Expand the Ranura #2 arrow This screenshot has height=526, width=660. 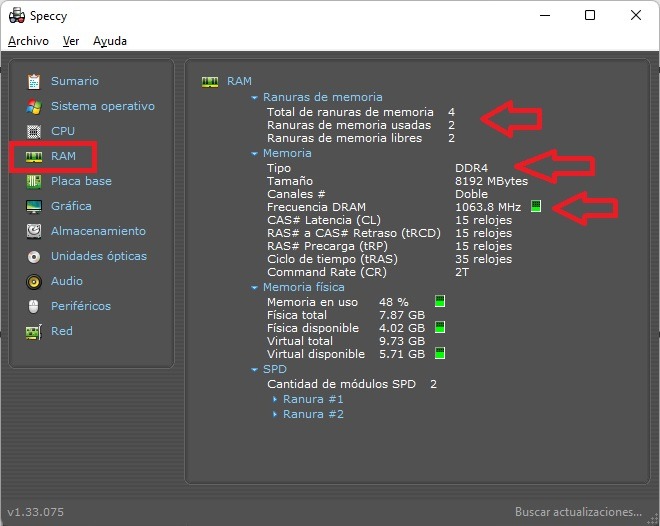click(x=275, y=414)
